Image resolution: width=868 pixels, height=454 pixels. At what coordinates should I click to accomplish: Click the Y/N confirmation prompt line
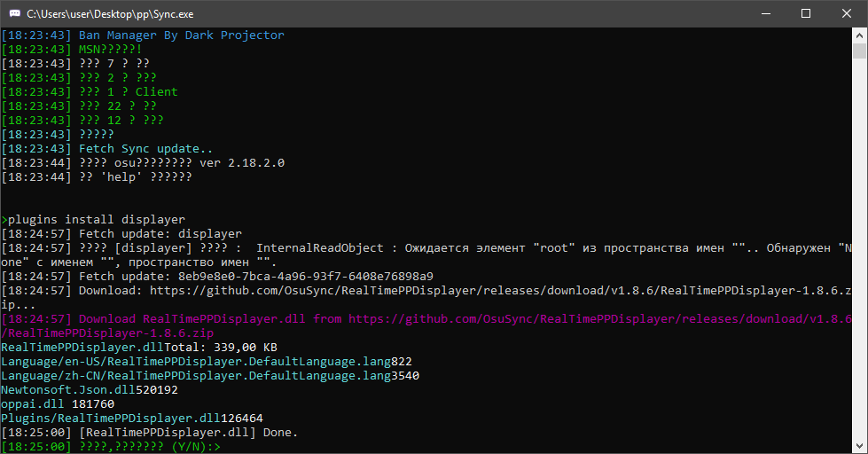point(111,447)
